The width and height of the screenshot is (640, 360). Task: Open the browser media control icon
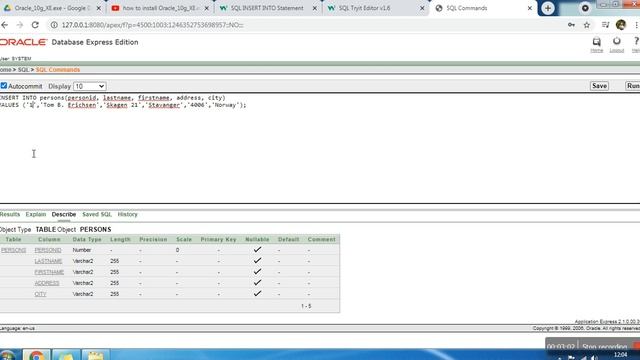(605, 25)
